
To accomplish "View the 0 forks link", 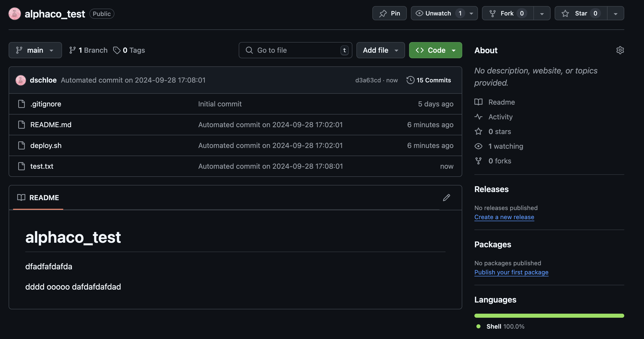I will (x=493, y=161).
